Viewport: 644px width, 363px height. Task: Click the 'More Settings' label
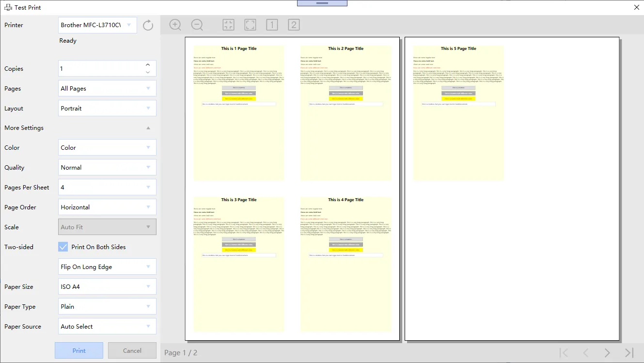(24, 128)
